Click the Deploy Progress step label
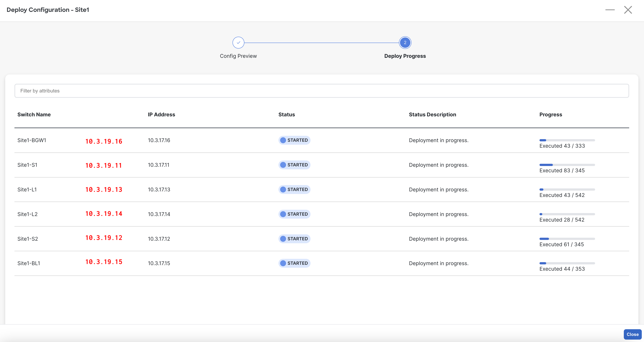 click(405, 56)
